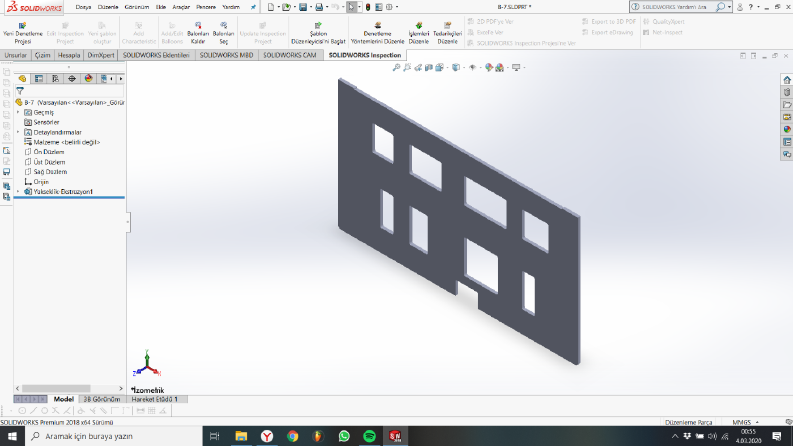Click Zoom to Area icon

407,67
